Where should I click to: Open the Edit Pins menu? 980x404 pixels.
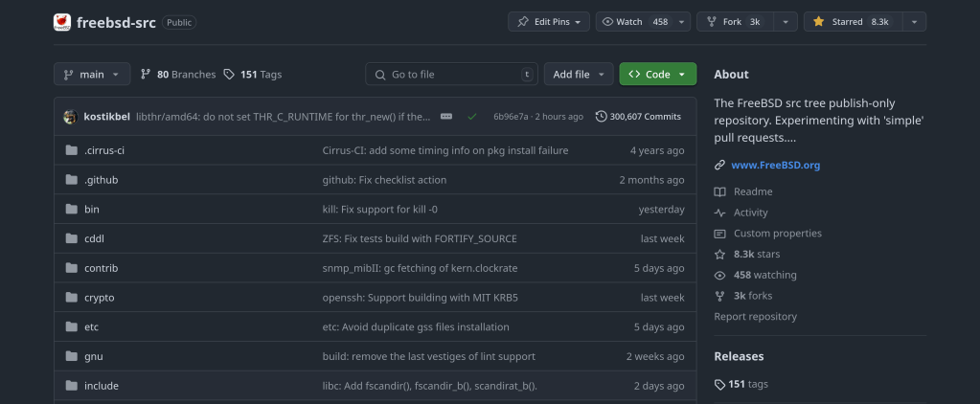[x=548, y=22]
